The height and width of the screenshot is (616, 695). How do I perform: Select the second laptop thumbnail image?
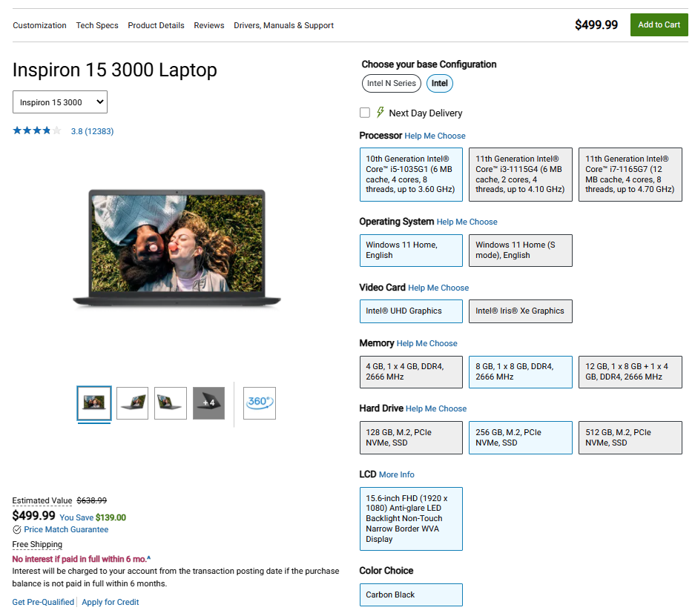[132, 403]
